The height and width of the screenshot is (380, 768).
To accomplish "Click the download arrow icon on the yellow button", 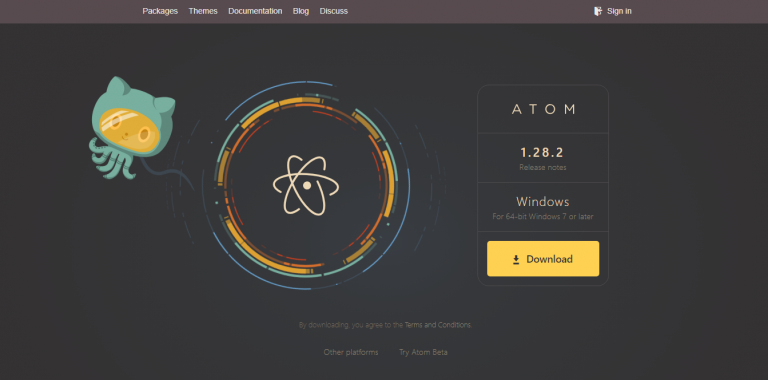I will [516, 260].
